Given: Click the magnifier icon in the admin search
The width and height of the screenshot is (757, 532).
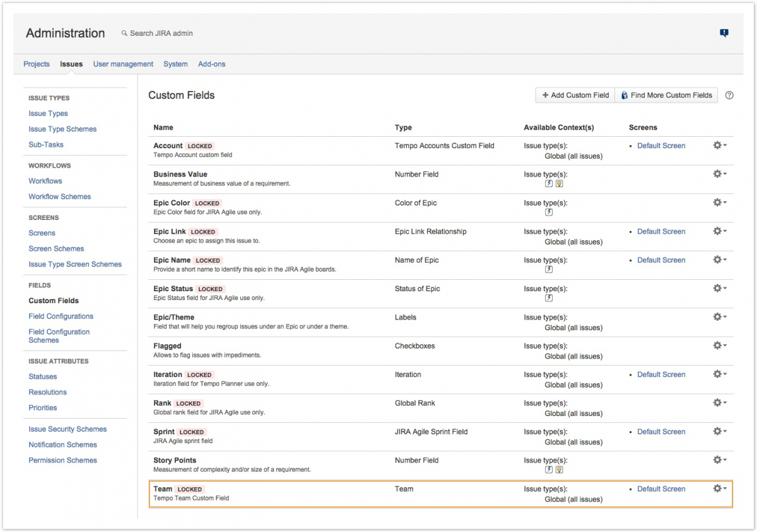Looking at the screenshot, I should pyautogui.click(x=124, y=33).
